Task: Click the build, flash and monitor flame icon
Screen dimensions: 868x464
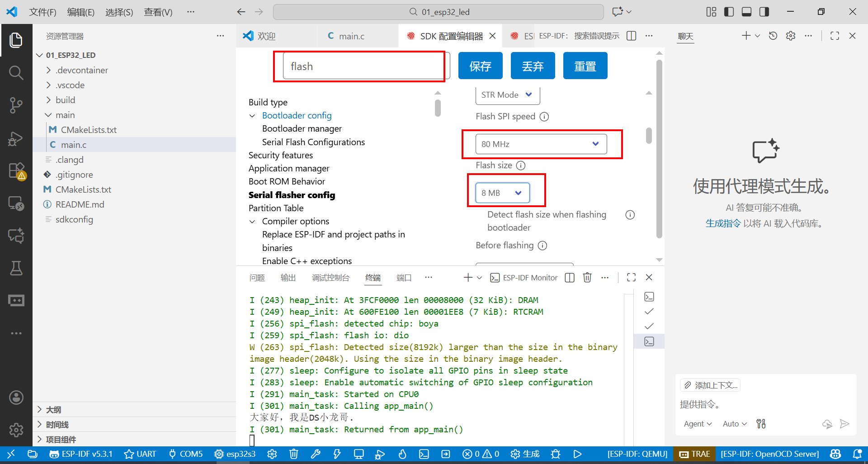Action: (402, 454)
